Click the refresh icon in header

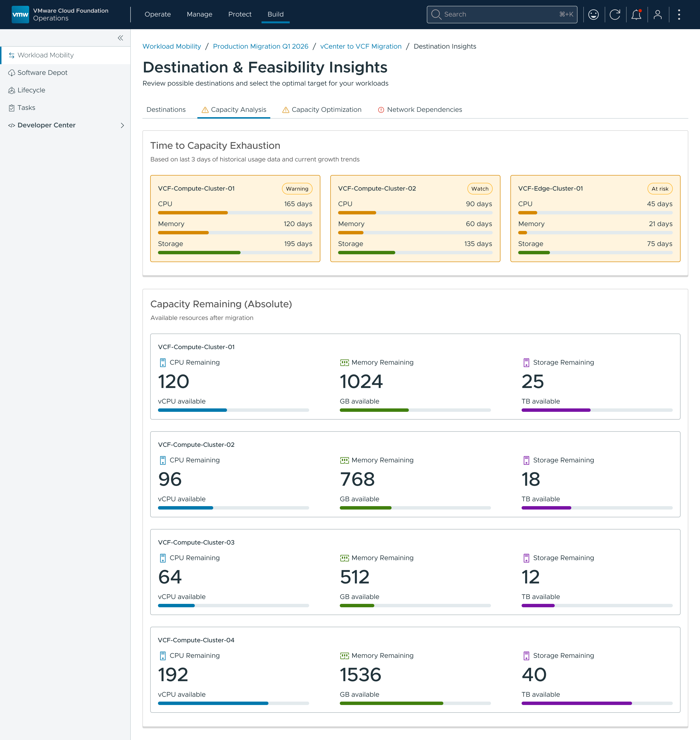pyautogui.click(x=614, y=15)
